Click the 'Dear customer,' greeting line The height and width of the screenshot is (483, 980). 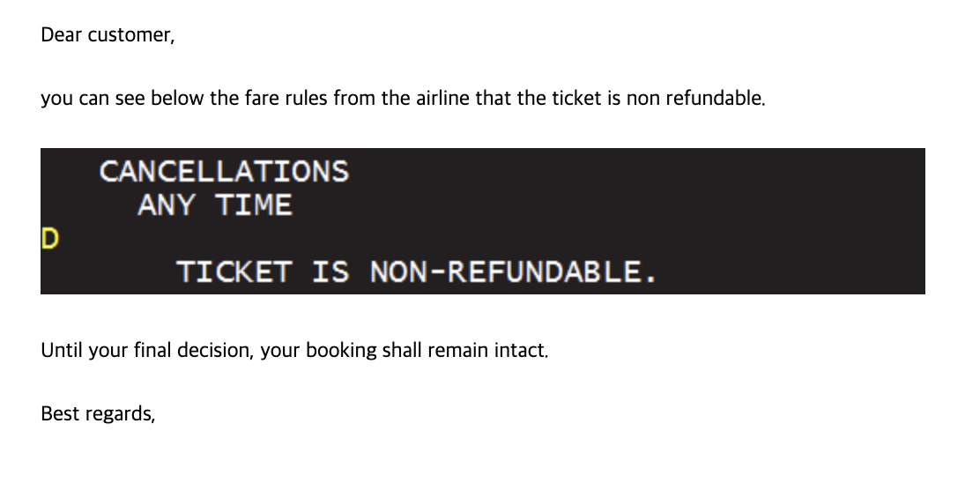(108, 35)
